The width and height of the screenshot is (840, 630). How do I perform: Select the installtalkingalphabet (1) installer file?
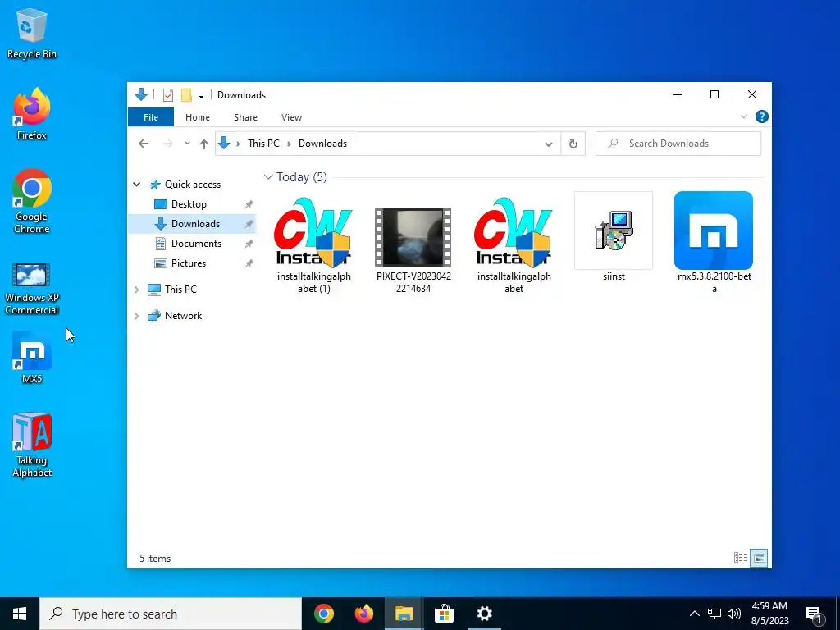point(314,244)
